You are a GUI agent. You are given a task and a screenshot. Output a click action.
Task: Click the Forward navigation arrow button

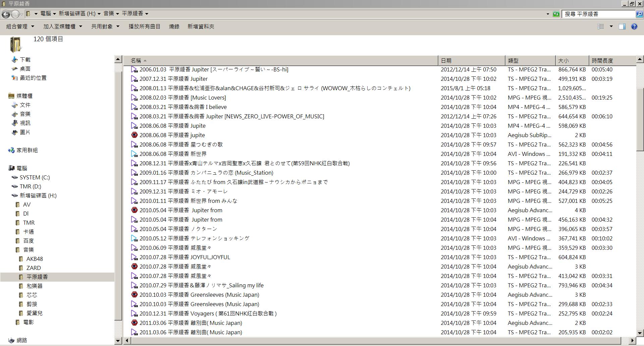(x=15, y=14)
